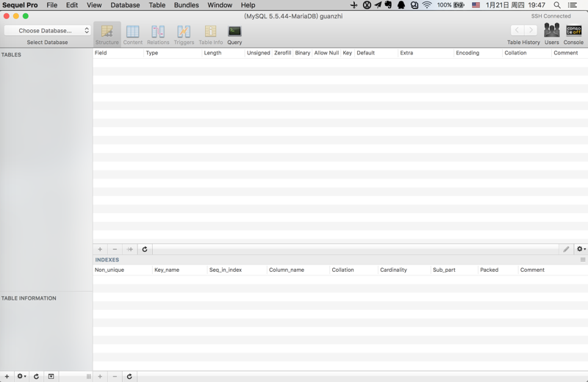588x382 pixels.
Task: Open the structure gear settings menu
Action: [581, 249]
